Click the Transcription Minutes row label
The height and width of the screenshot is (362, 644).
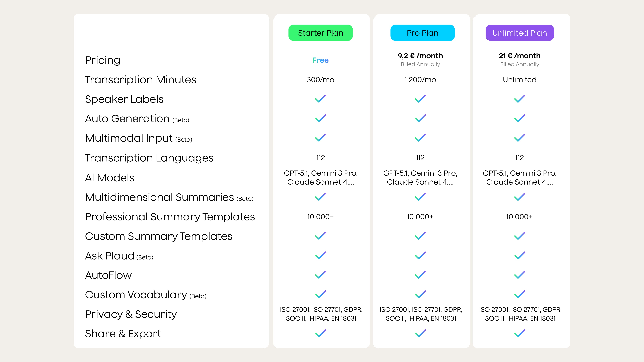click(141, 80)
